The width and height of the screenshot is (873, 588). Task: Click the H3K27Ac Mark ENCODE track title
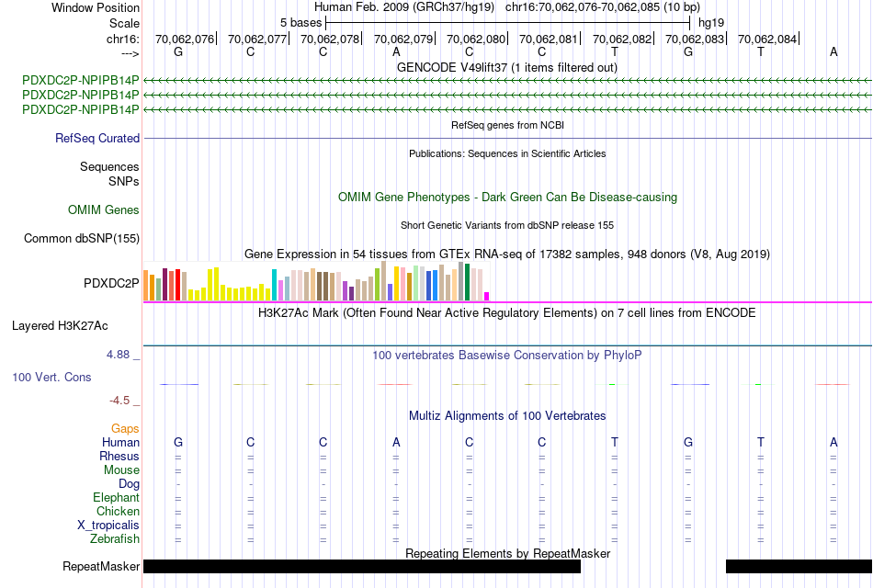[x=506, y=313]
